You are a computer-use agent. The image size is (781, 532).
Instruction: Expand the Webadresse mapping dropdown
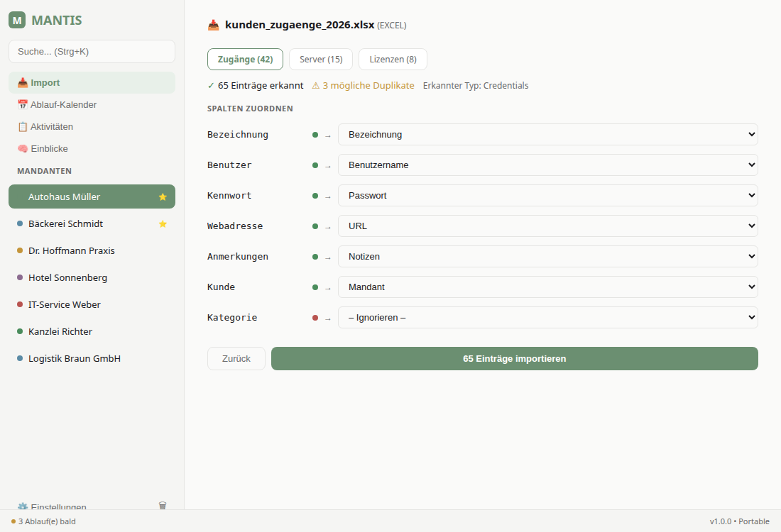[547, 226]
